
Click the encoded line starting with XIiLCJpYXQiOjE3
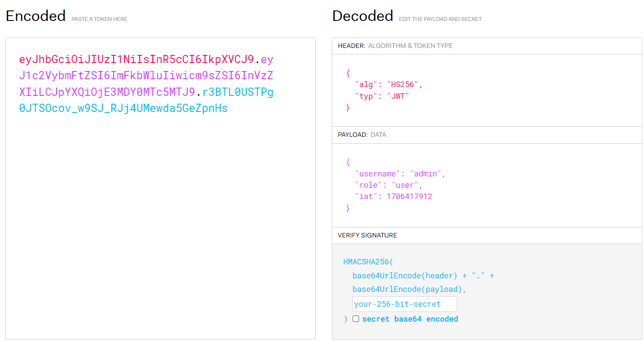146,92
